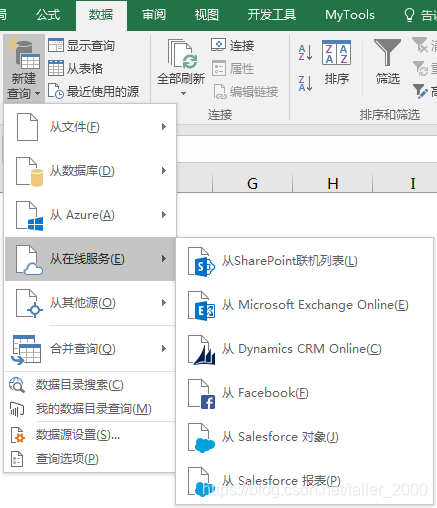This screenshot has width=437, height=508.
Task: Click the 最近使用的源 icon
Action: click(x=56, y=91)
